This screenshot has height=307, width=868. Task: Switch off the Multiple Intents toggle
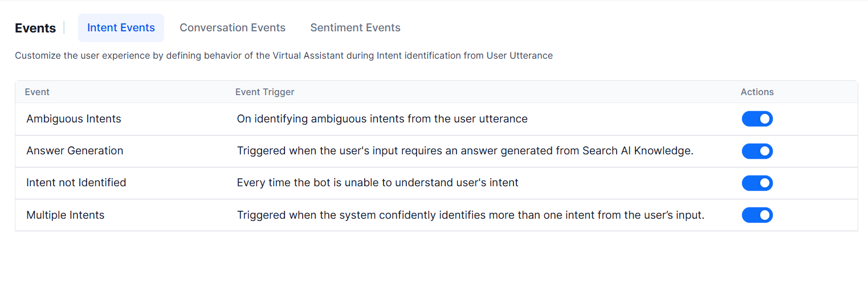757,215
